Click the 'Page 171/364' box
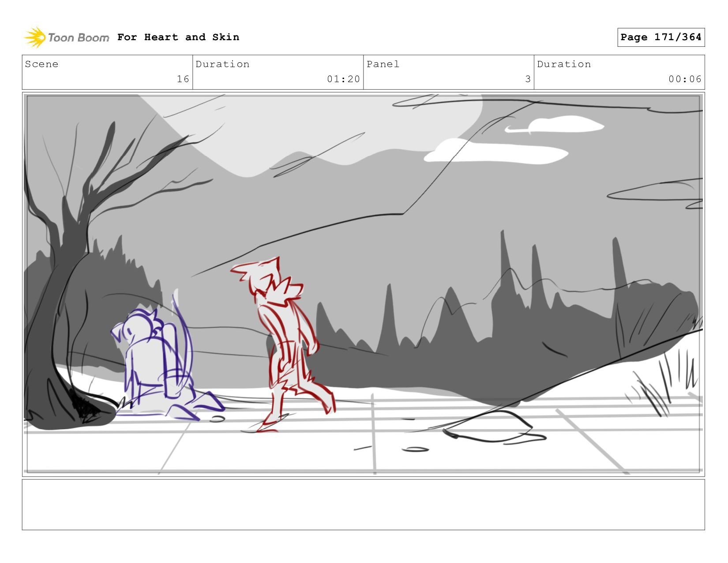The height and width of the screenshot is (563, 728). coord(660,37)
